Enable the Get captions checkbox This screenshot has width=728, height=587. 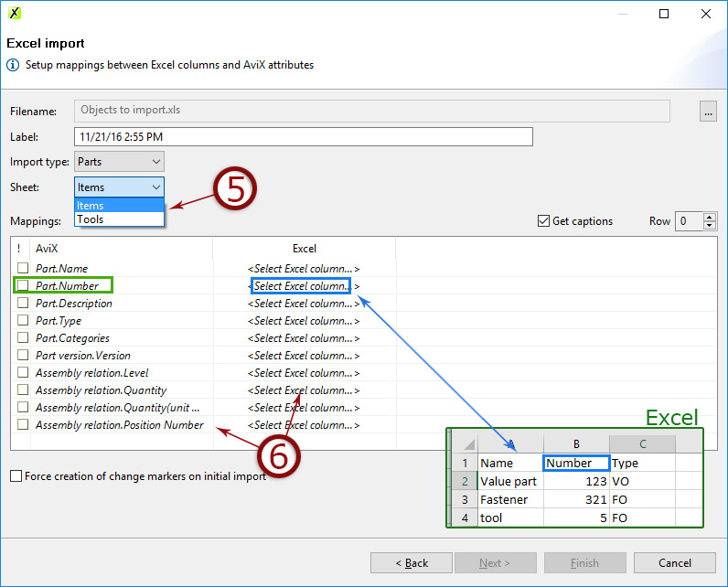(544, 221)
